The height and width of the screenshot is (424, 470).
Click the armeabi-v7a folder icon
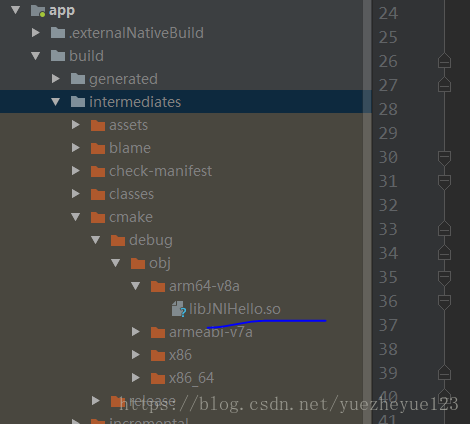pos(158,332)
